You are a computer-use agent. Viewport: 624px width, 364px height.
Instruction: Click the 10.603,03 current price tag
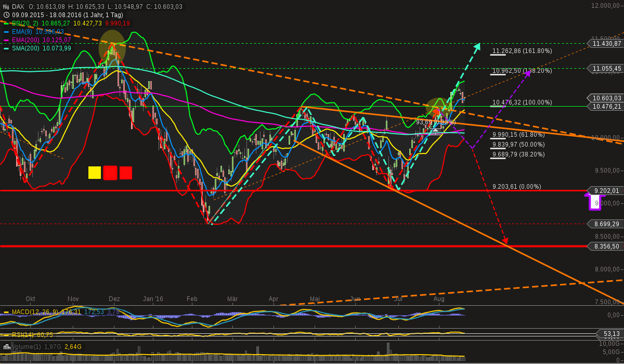tap(605, 98)
